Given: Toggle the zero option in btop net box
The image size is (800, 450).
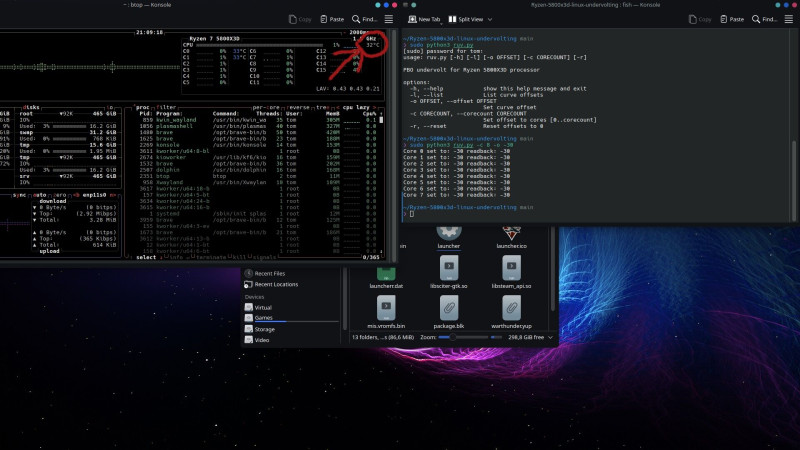Looking at the screenshot, I should pyautogui.click(x=60, y=195).
